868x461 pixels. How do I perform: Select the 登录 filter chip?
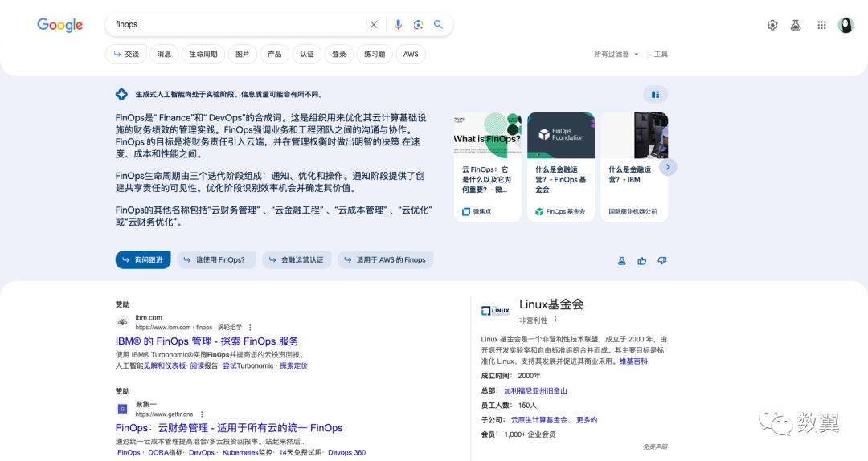[x=339, y=55]
